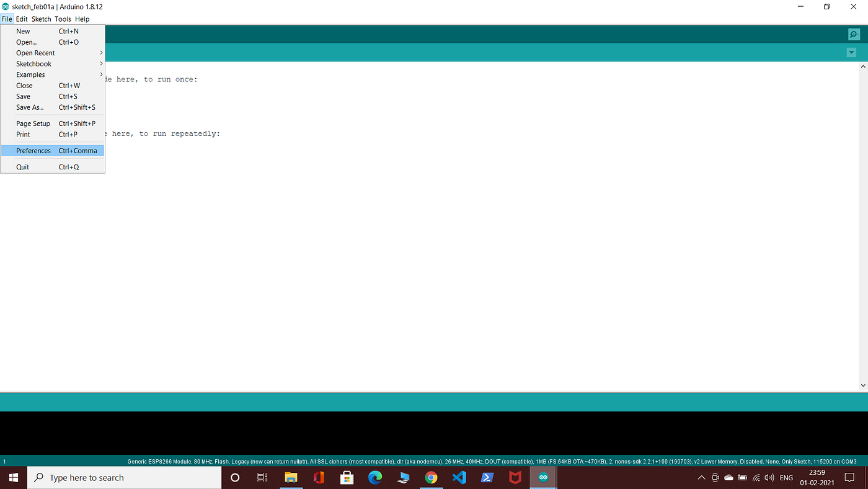Click the volume speaker tray icon
This screenshot has height=489, width=868.
pos(769,478)
